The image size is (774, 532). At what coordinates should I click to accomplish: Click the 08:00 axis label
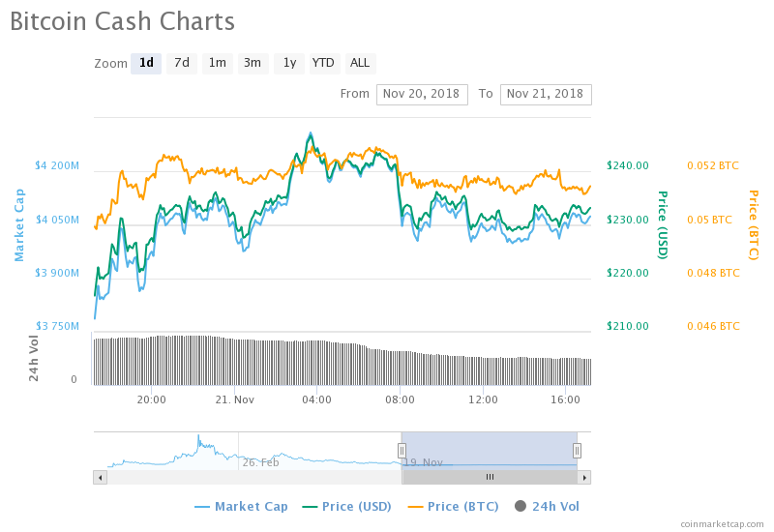coord(400,399)
